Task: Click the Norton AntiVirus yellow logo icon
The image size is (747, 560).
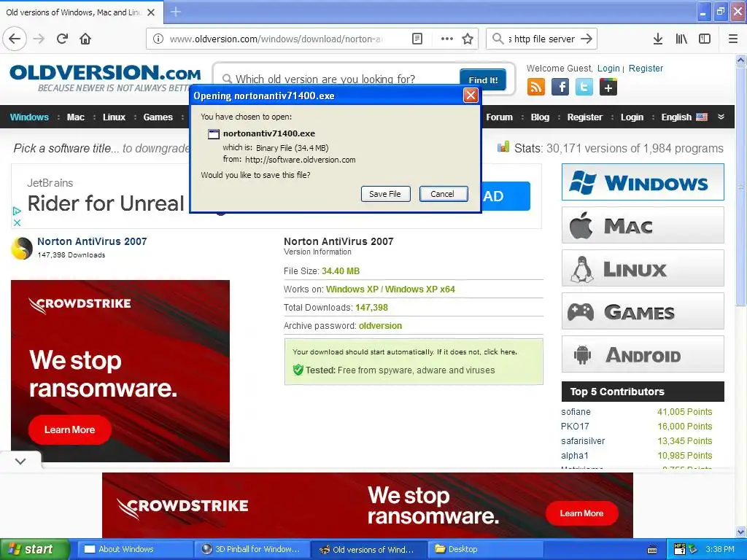Action: click(x=22, y=248)
